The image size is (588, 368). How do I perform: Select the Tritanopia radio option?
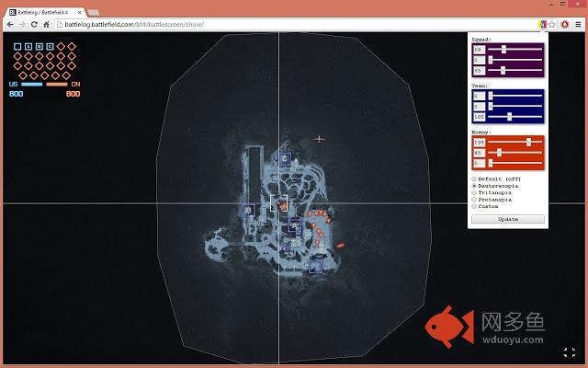[474, 192]
